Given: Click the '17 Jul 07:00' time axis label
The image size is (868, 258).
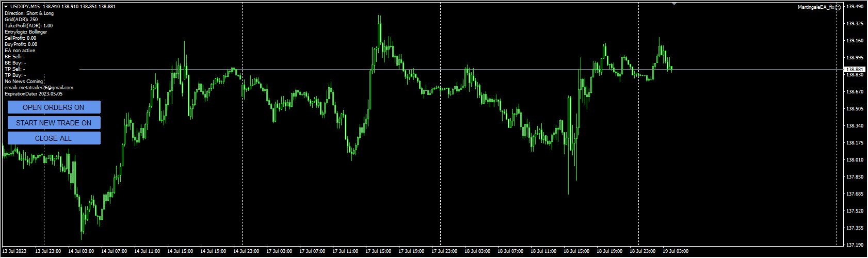Looking at the screenshot, I should point(312,251).
